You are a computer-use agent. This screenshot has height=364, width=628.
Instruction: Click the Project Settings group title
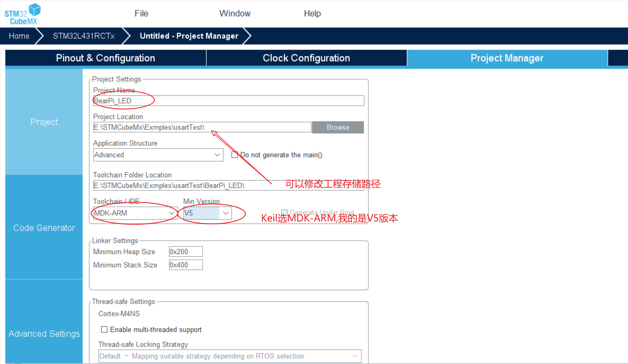(117, 79)
